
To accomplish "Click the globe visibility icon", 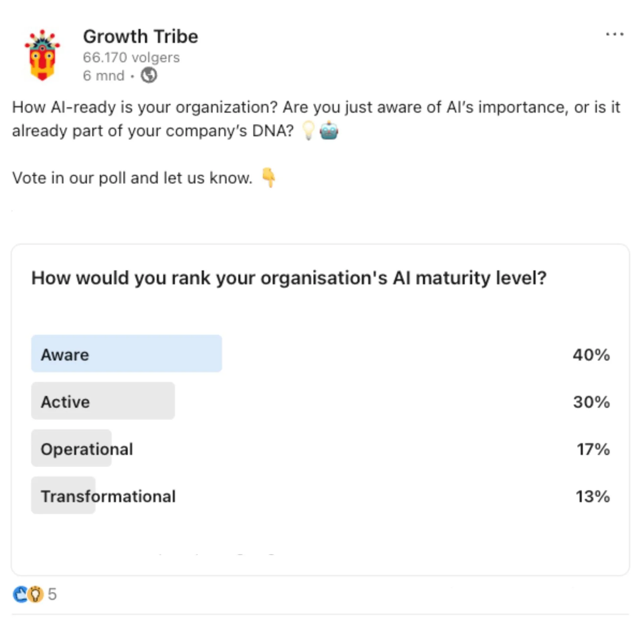I will (149, 75).
